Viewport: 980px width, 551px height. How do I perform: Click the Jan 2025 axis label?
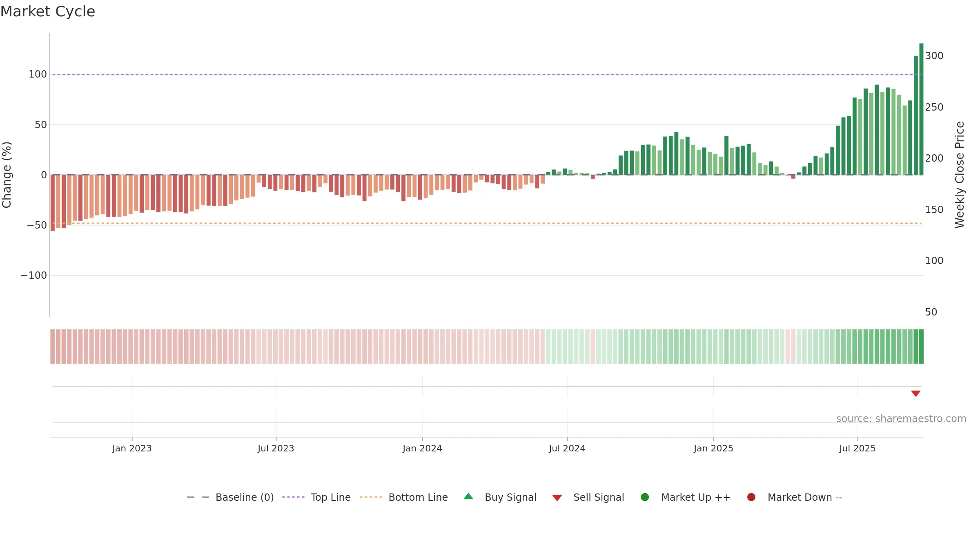pyautogui.click(x=713, y=448)
